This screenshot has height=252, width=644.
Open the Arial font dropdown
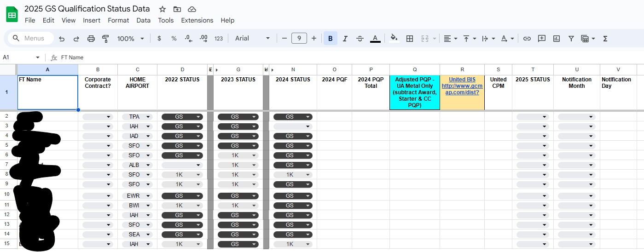[x=252, y=39]
